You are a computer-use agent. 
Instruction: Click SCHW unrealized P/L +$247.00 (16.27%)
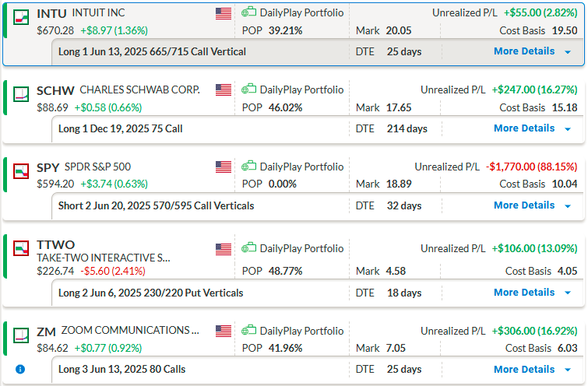click(x=535, y=89)
